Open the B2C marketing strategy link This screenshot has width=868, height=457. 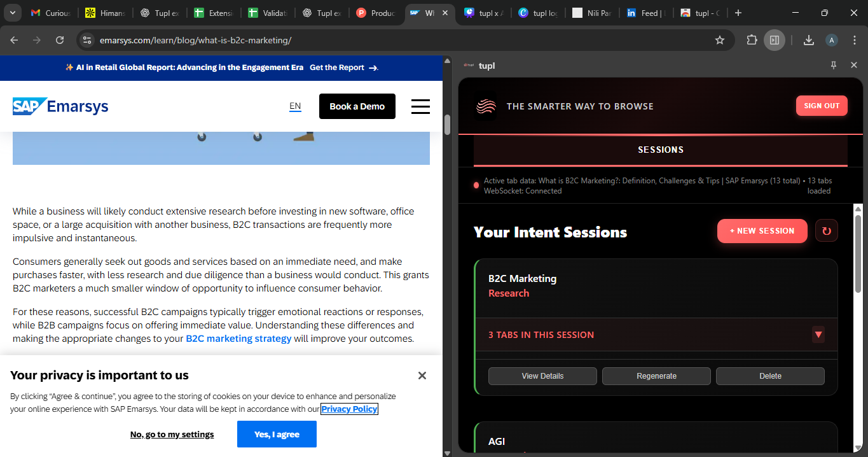238,339
